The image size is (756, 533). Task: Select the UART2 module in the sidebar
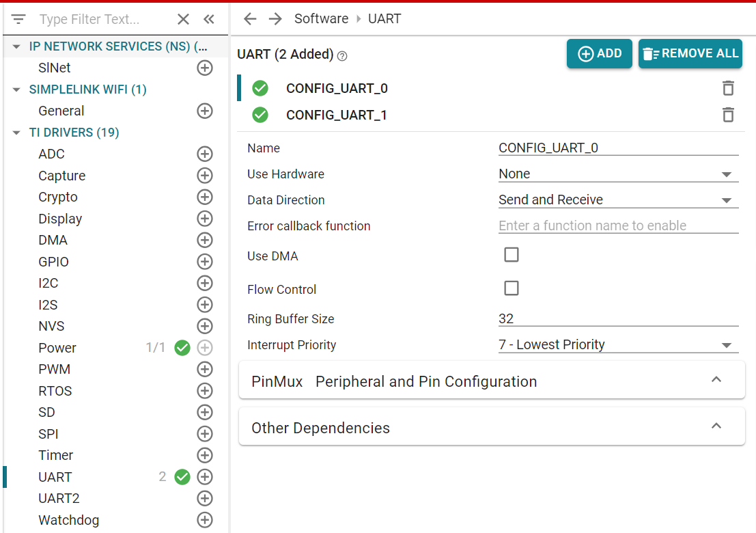tap(59, 498)
